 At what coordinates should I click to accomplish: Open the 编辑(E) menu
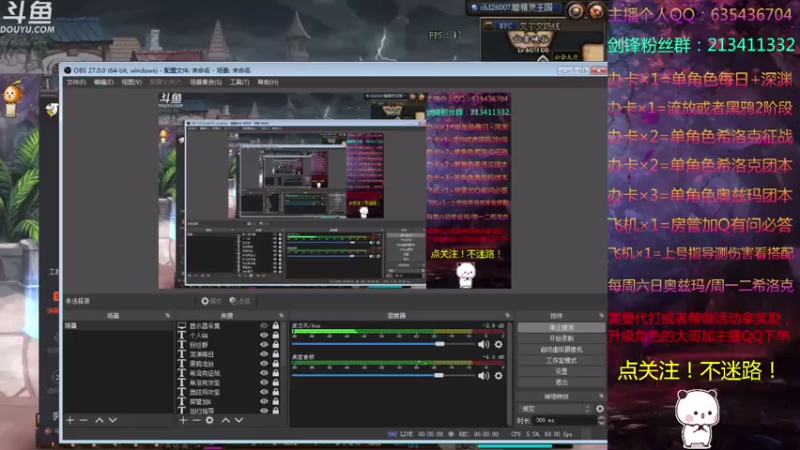[x=104, y=82]
